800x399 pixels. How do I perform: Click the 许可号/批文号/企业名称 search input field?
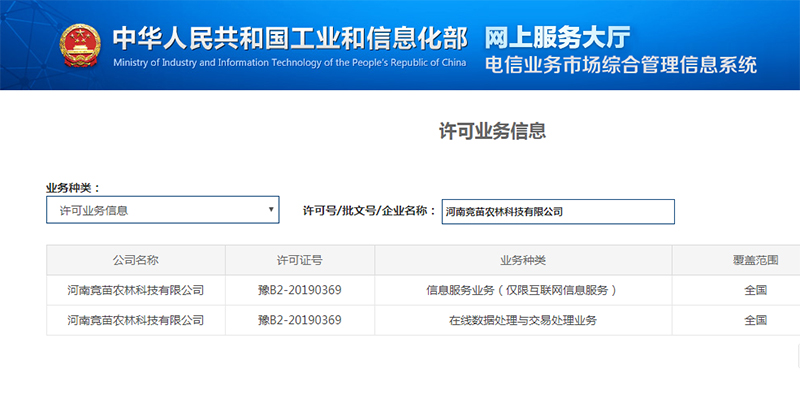click(x=558, y=211)
